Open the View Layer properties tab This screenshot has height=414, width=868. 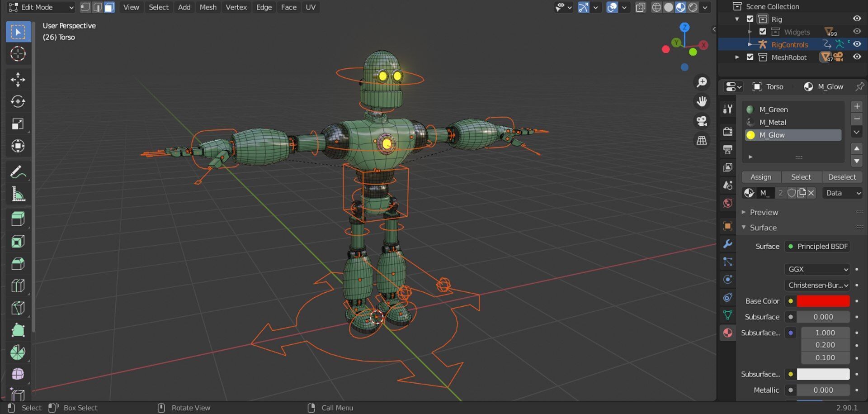[727, 167]
